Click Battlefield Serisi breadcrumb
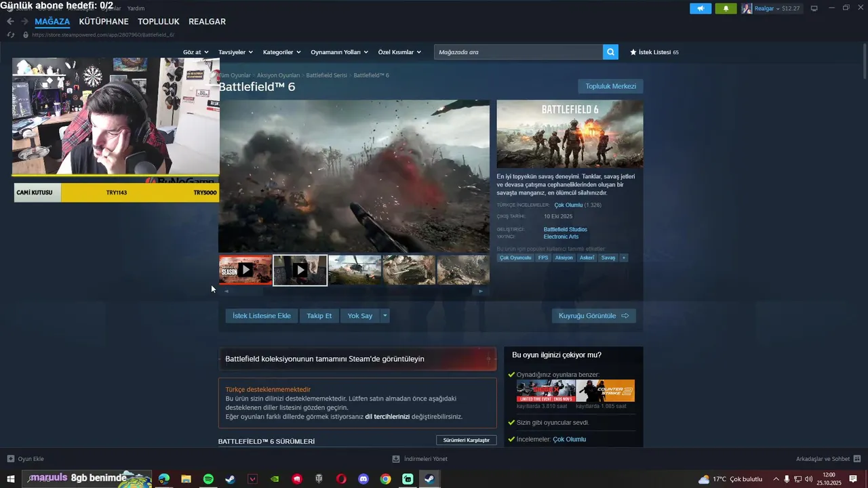 pos(327,75)
